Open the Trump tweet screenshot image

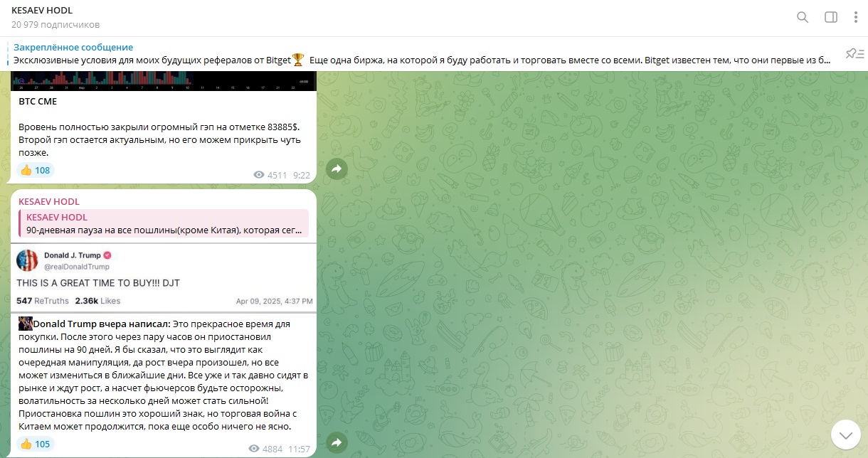pos(164,277)
